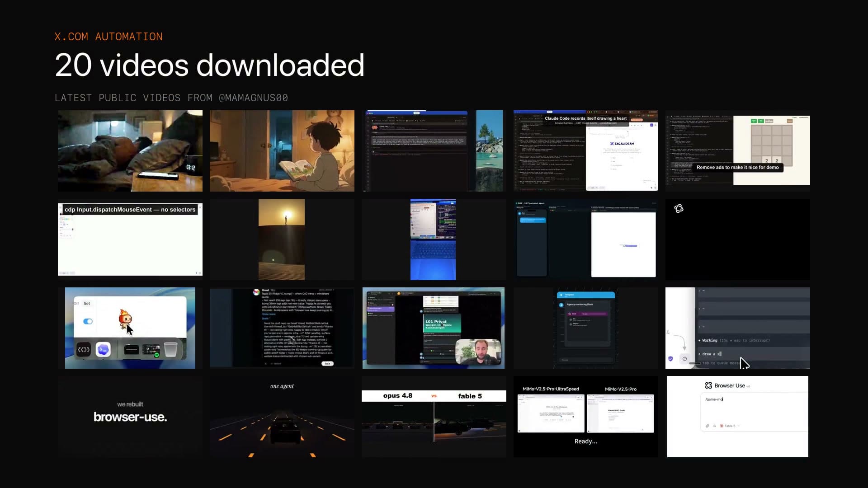The image size is (868, 488).
Task: Click the code brackets dock icon in mascot thumbnail
Action: 84,350
